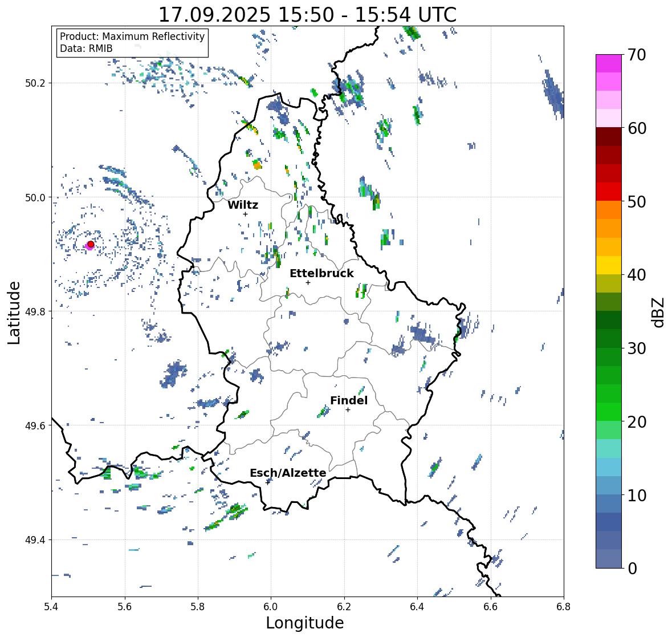Click the longitude tick label 6.2

(344, 606)
